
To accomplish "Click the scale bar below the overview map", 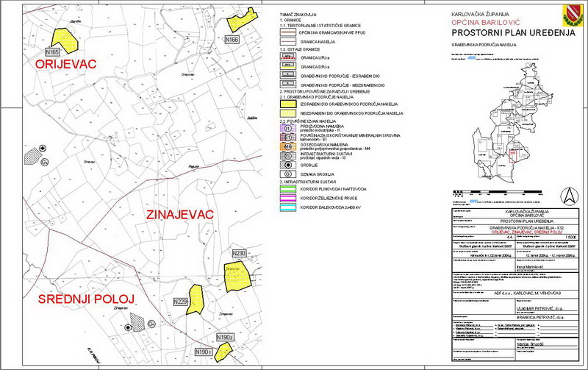I will click(498, 193).
